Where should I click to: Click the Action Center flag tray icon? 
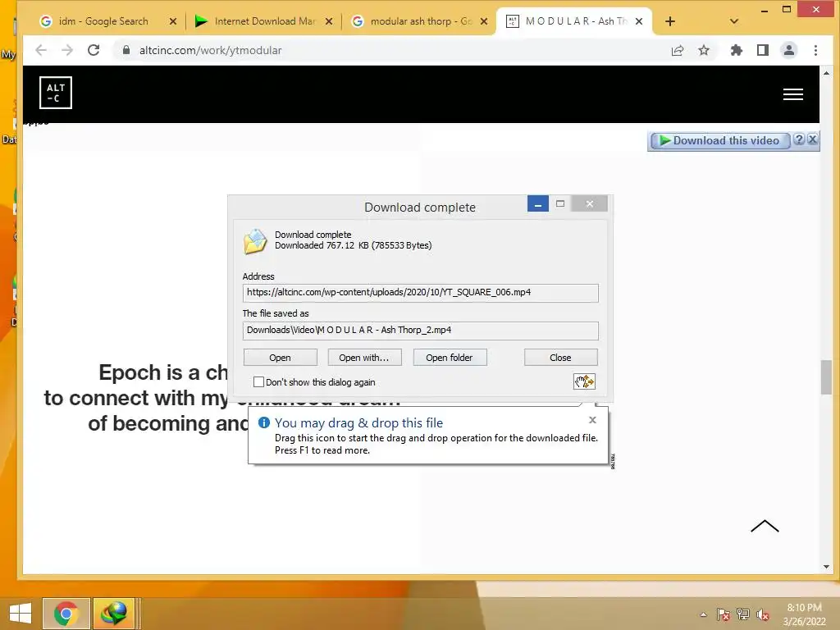pos(723,614)
